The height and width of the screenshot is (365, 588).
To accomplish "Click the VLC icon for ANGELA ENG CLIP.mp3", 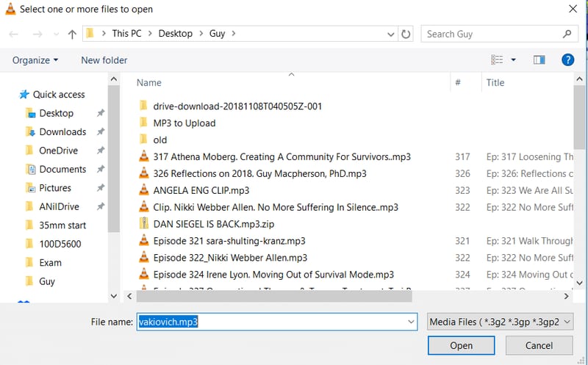I will tap(143, 189).
